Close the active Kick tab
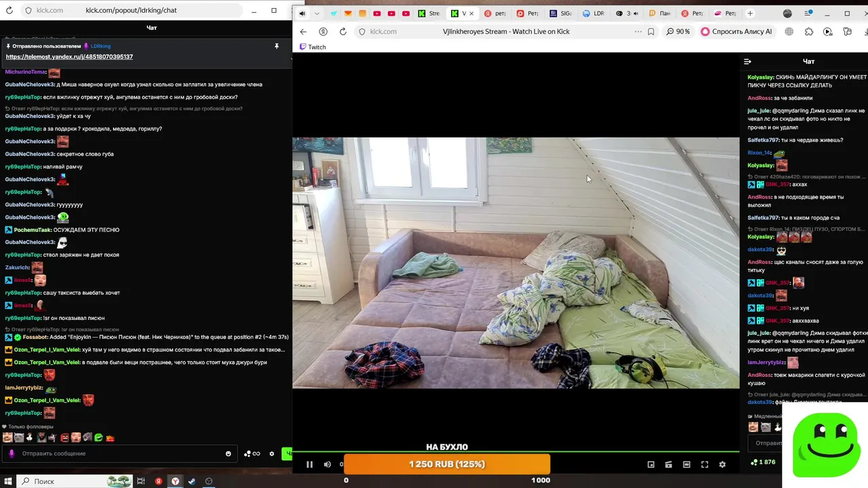The image size is (868, 488). (471, 14)
